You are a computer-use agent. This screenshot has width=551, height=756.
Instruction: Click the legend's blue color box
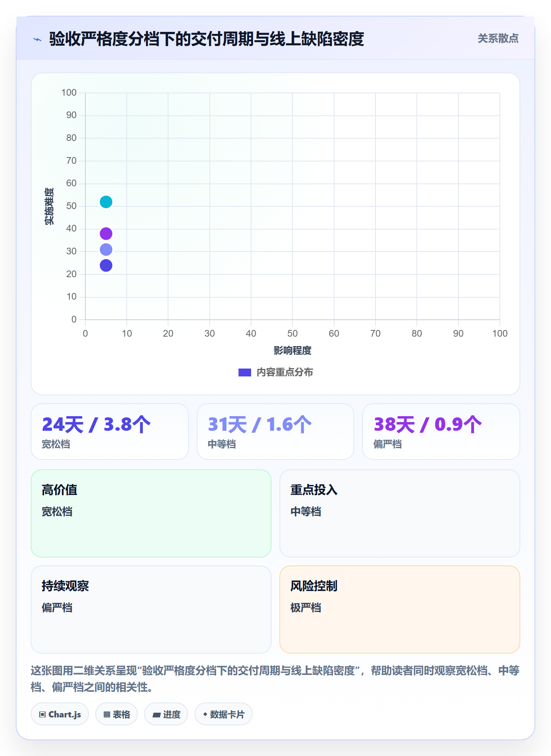coord(245,372)
